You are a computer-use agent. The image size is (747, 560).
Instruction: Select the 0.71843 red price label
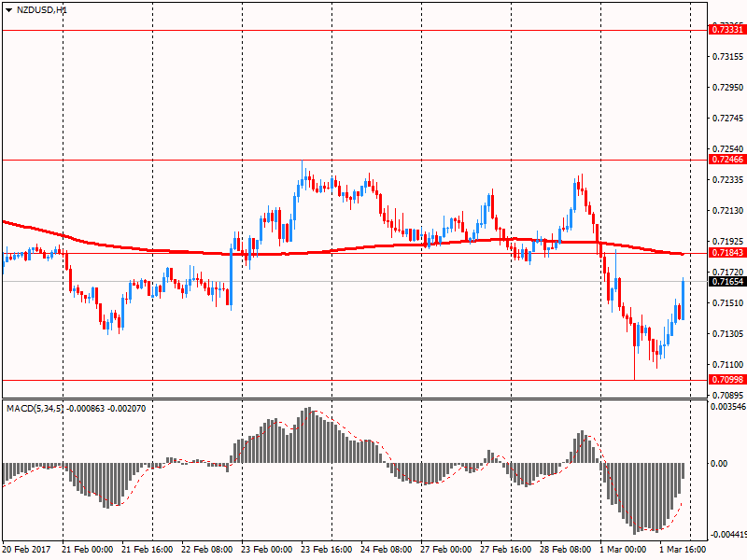tap(726, 253)
